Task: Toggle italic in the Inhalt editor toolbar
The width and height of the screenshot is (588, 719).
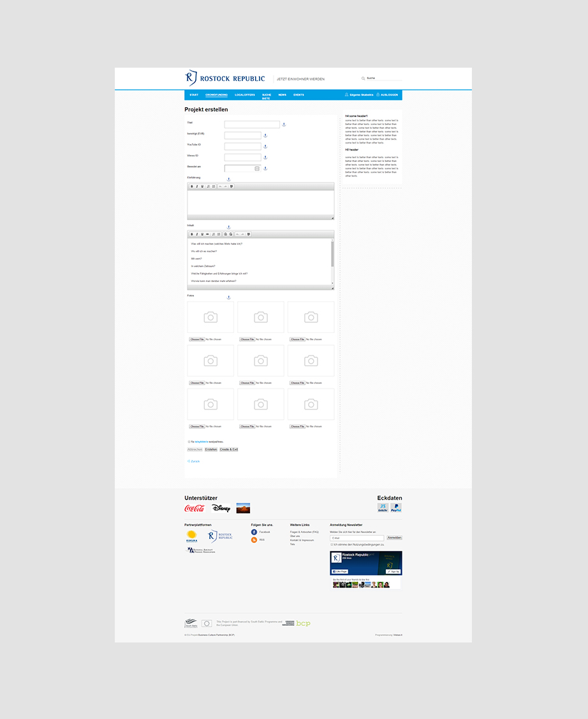Action: tap(197, 234)
